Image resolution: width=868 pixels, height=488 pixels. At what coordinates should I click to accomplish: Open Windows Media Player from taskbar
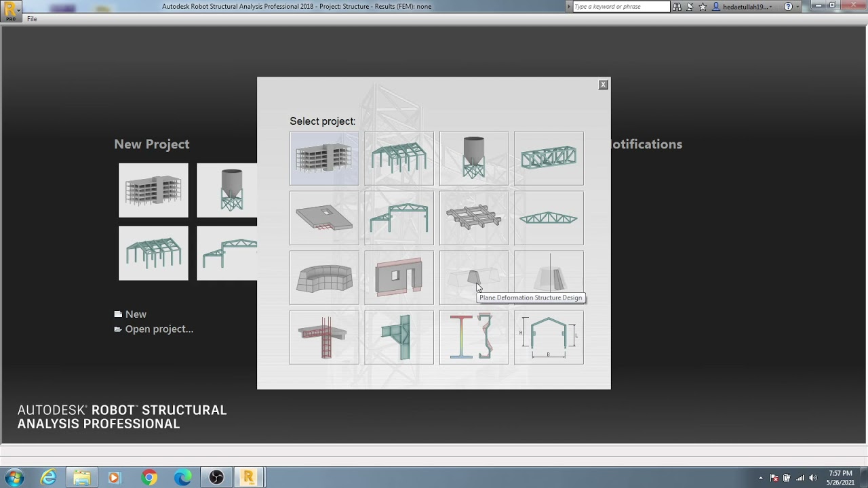coord(114,477)
